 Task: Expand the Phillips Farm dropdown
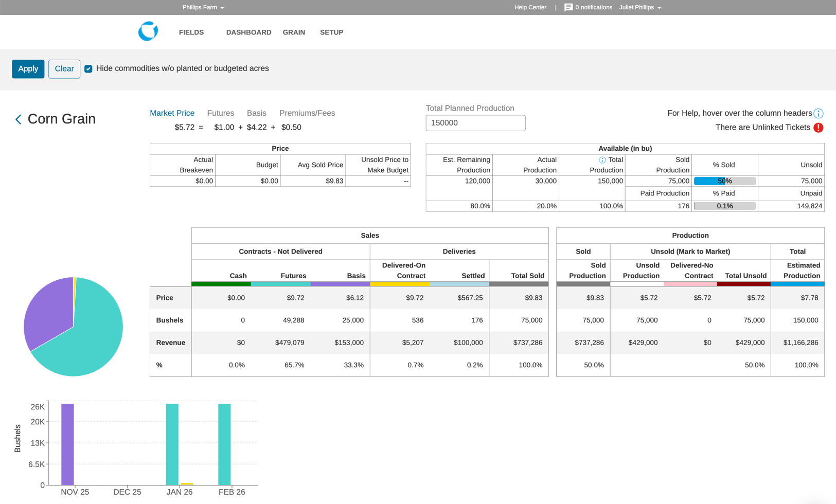point(203,7)
